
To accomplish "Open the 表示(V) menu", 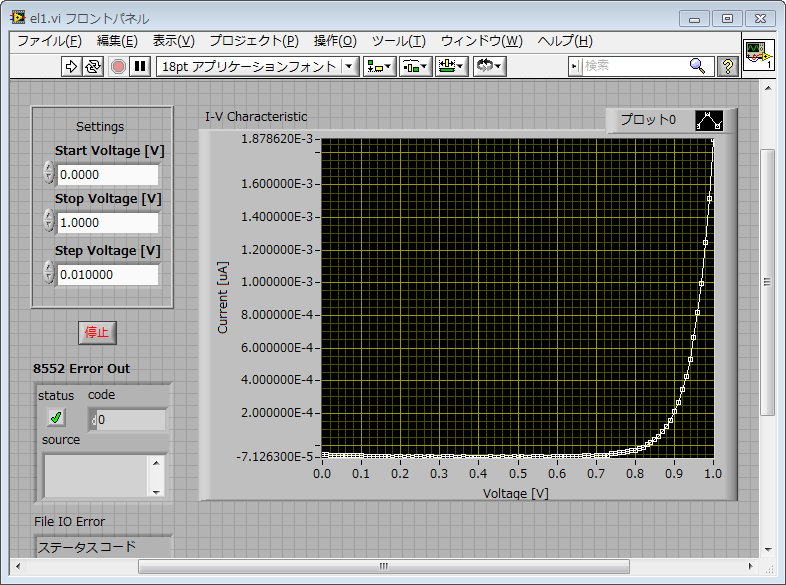I will pos(173,41).
